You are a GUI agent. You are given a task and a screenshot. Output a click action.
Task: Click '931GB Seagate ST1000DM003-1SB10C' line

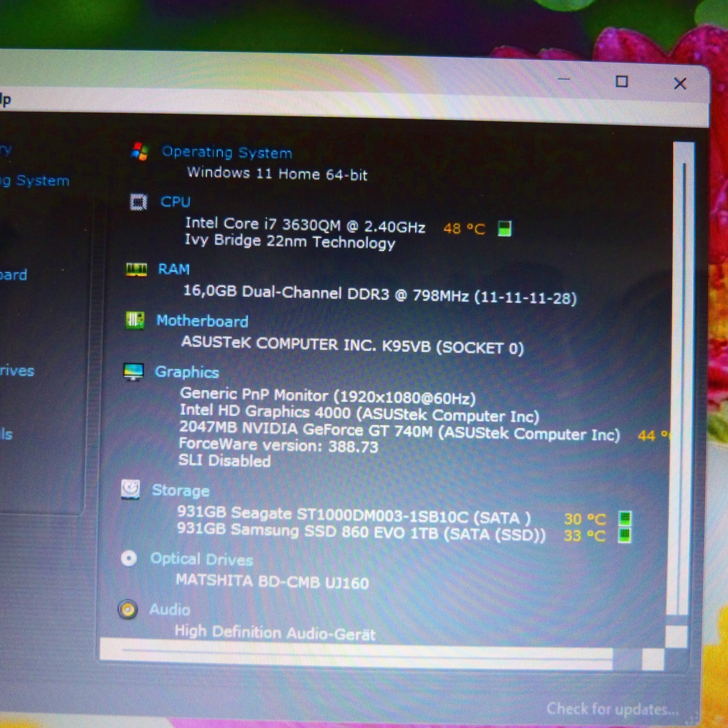tap(323, 514)
